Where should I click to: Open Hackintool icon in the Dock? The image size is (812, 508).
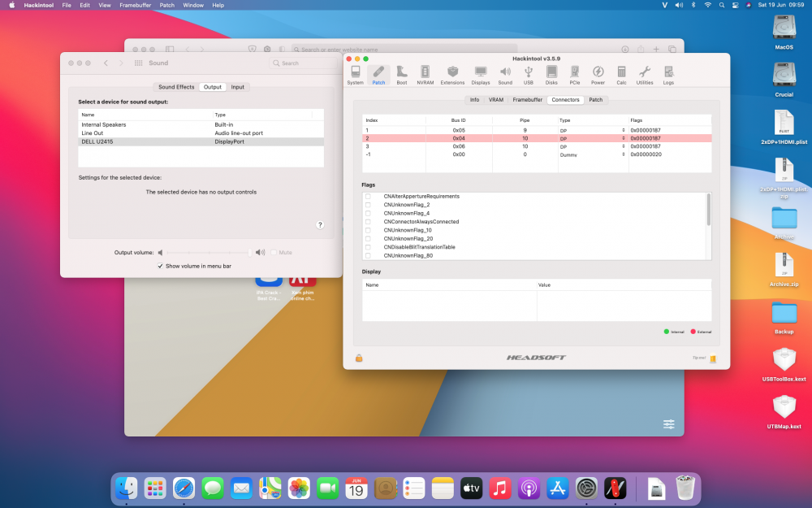click(615, 488)
